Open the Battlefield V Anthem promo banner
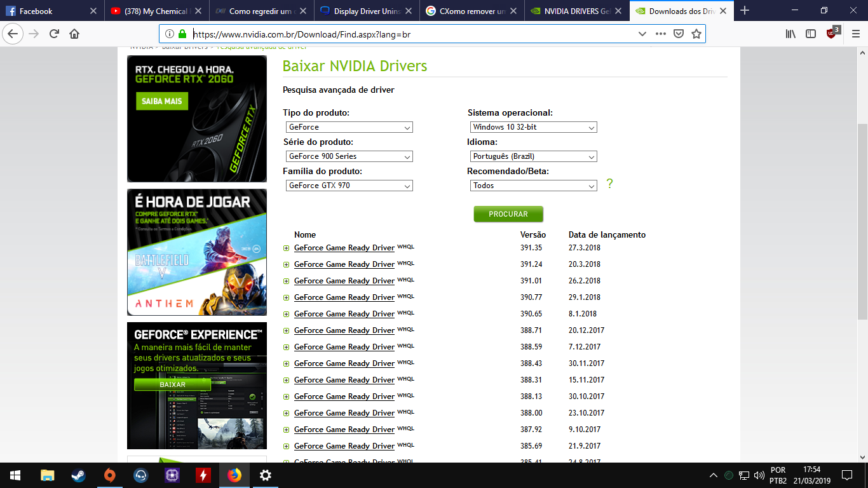The width and height of the screenshot is (868, 488). coord(197,252)
